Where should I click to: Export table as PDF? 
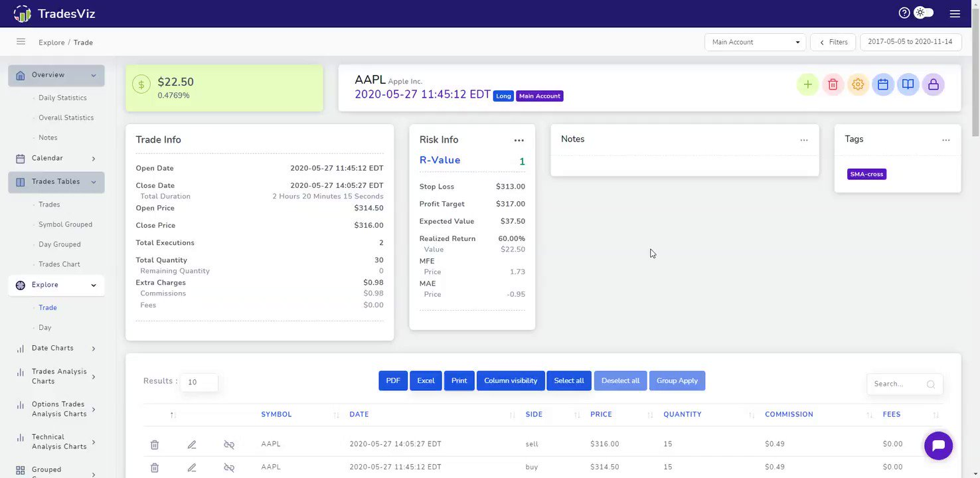click(393, 380)
